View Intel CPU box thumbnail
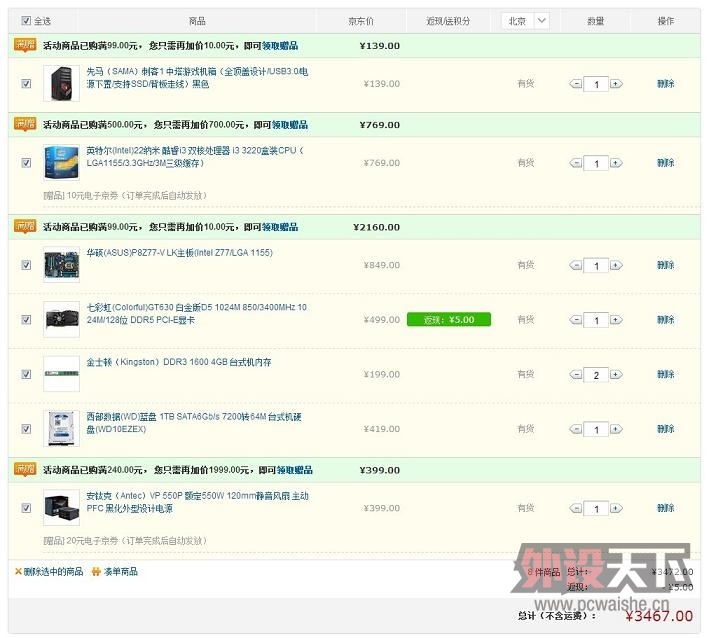The height and width of the screenshot is (638, 711). [x=61, y=163]
